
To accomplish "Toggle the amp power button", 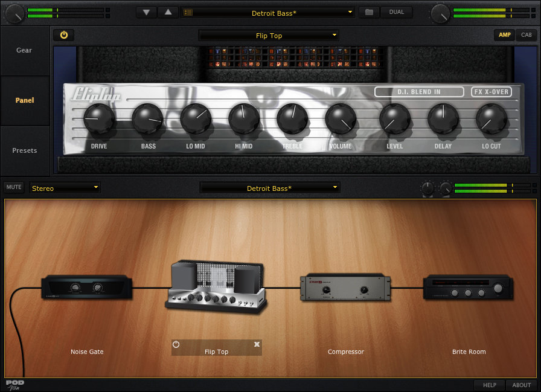I will click(64, 35).
